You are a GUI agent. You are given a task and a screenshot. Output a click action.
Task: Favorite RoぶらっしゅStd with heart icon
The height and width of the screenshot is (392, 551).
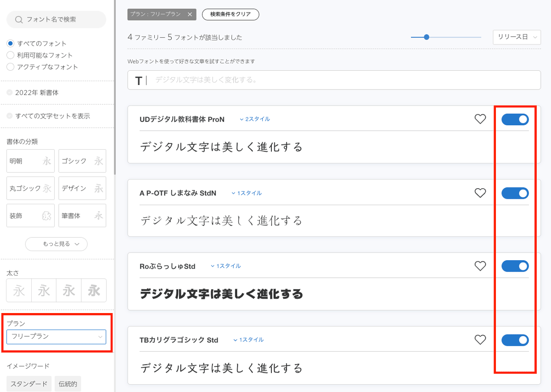tap(480, 266)
